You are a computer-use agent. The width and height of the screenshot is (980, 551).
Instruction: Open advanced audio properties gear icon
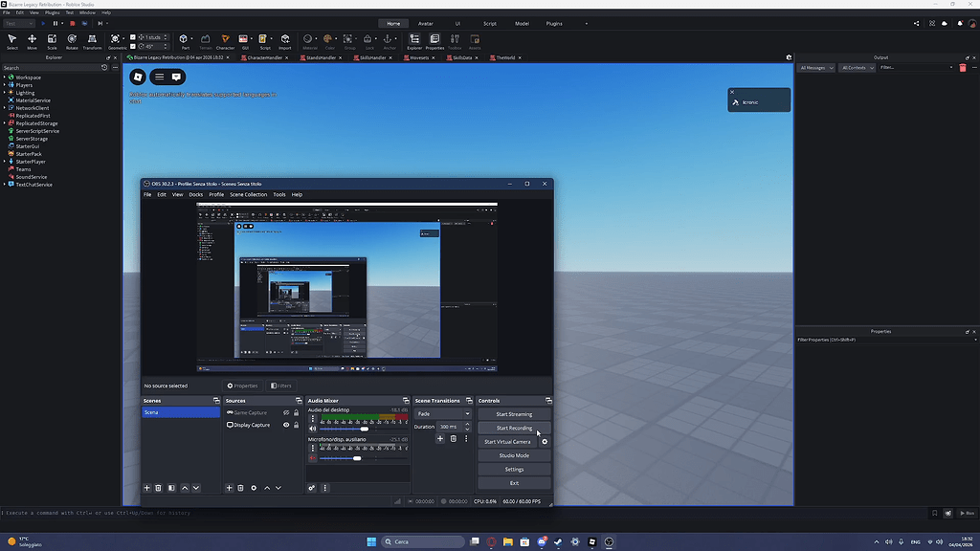(x=311, y=488)
